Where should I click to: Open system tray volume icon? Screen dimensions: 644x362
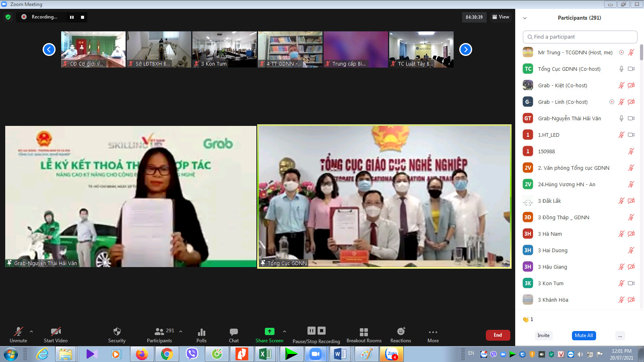580,354
